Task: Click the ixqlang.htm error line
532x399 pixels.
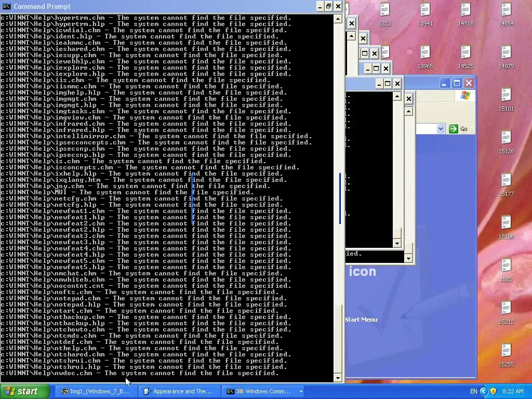Action: tap(144, 180)
